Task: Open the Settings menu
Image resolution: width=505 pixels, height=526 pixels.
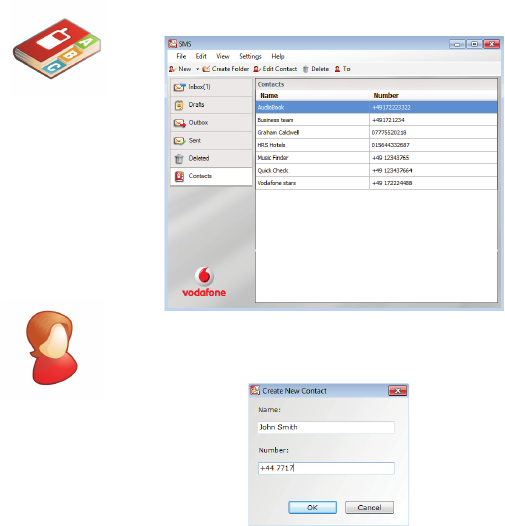Action: click(x=250, y=56)
